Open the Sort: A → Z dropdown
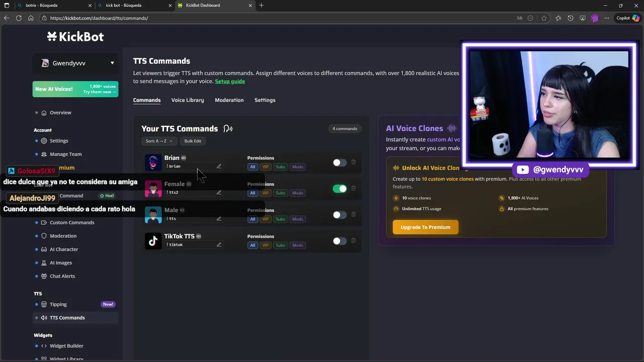Image resolution: width=644 pixels, height=362 pixels. (159, 141)
